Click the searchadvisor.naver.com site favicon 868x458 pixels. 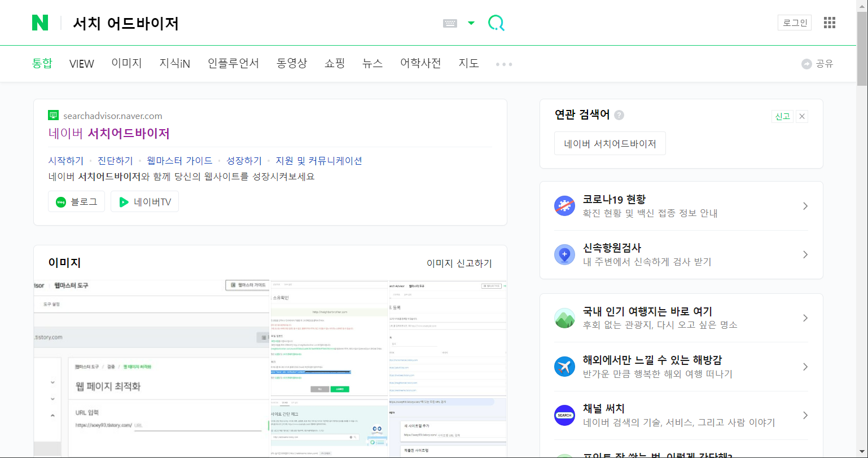[53, 115]
